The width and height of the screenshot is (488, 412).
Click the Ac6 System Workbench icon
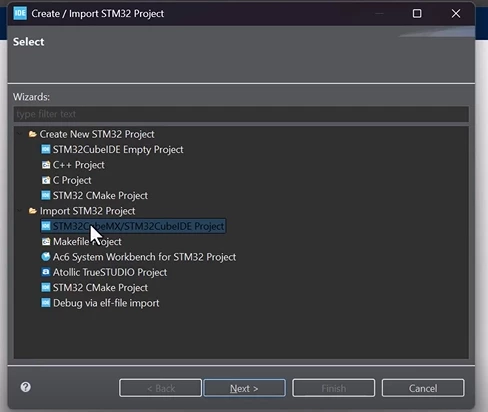(x=46, y=257)
